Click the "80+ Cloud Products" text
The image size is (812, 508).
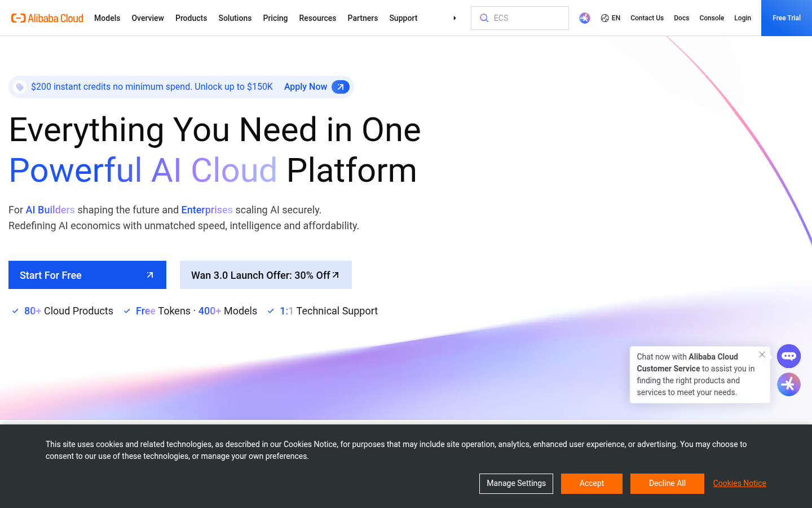(69, 311)
